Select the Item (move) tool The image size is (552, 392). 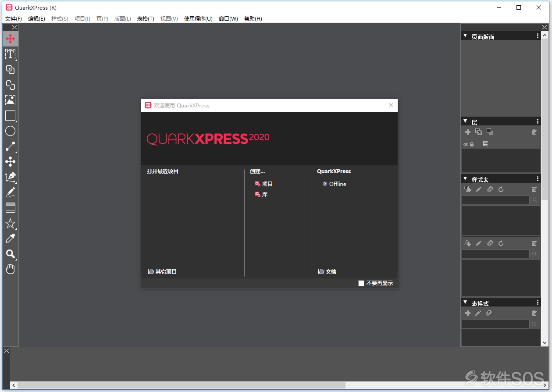point(10,39)
